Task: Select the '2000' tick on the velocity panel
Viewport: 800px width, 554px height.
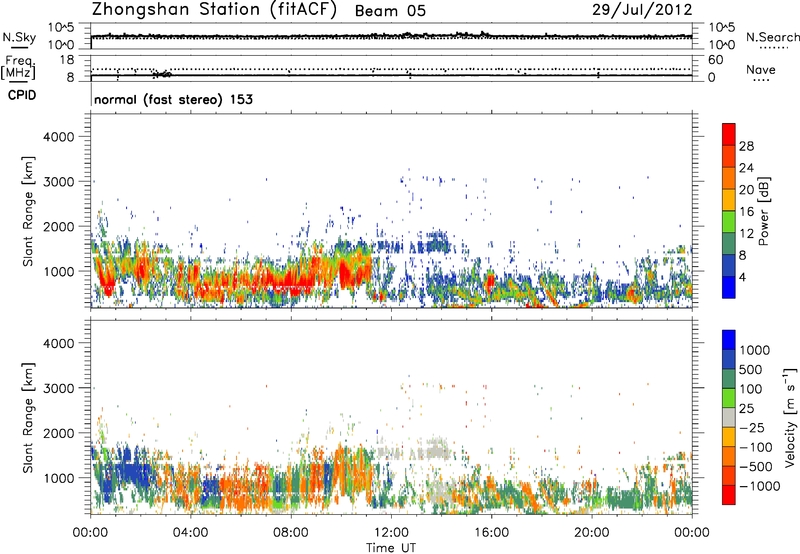Action: coord(58,433)
